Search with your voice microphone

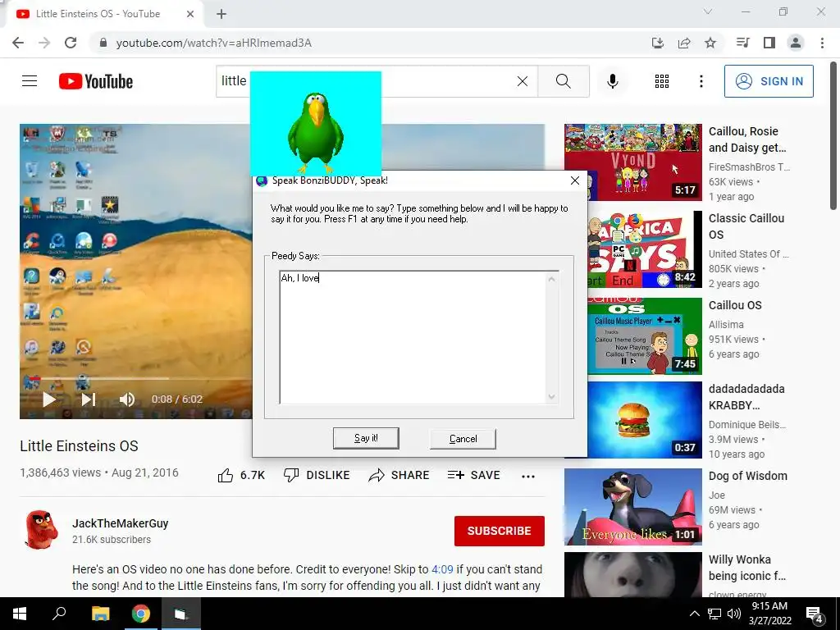click(x=613, y=81)
